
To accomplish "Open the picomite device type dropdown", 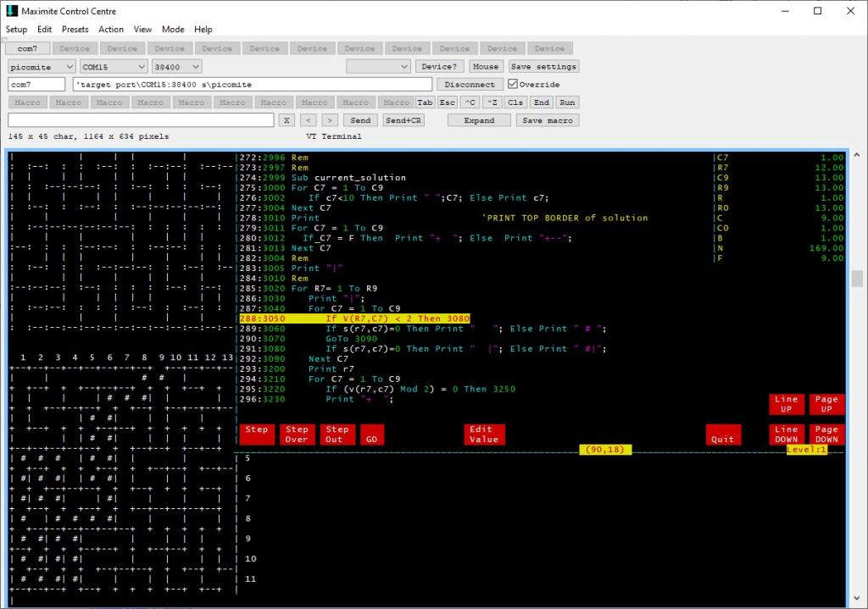I will point(42,66).
